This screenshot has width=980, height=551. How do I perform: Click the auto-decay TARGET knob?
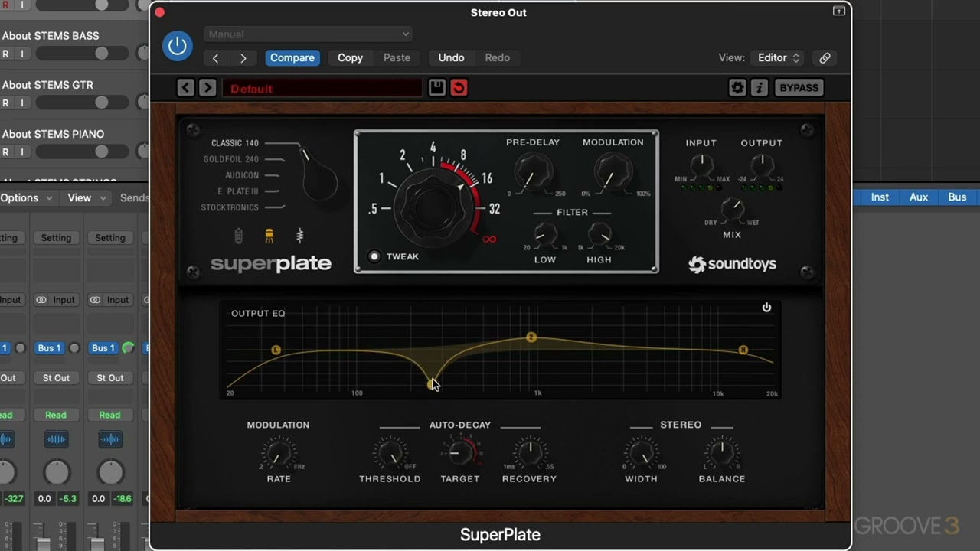click(x=460, y=453)
